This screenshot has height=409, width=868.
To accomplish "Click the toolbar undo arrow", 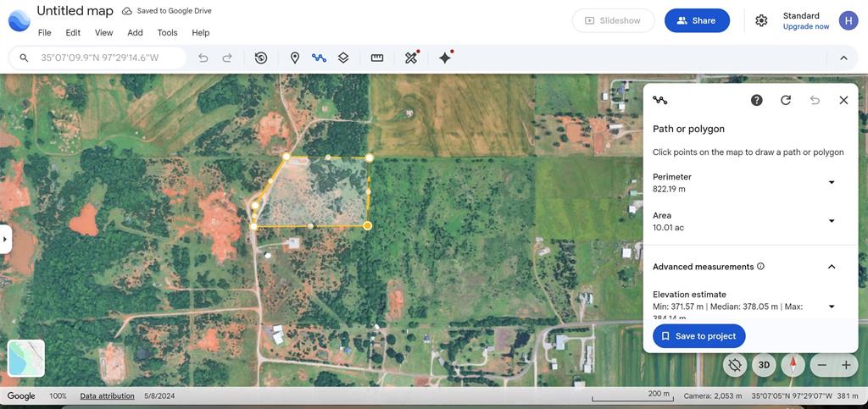I will click(x=203, y=58).
